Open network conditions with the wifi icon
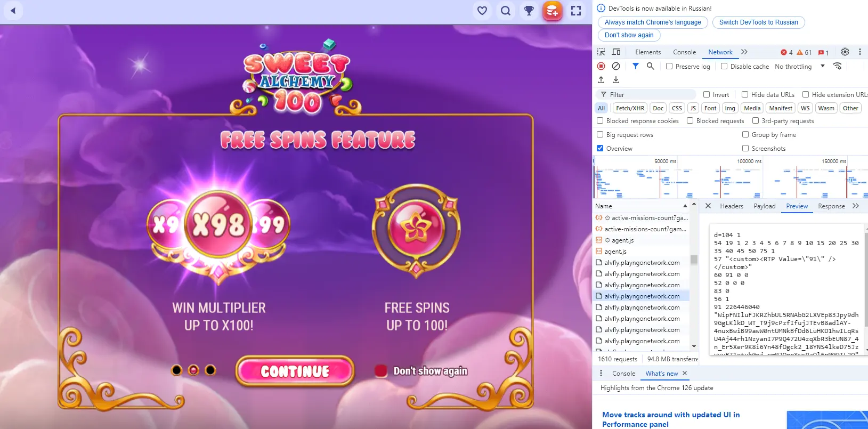This screenshot has width=868, height=429. coord(837,66)
